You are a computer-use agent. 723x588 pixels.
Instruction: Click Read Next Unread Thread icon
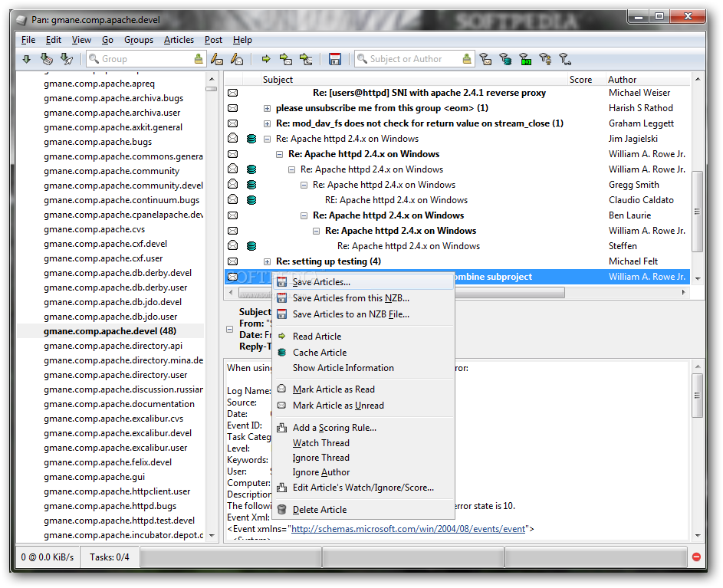coord(306,59)
